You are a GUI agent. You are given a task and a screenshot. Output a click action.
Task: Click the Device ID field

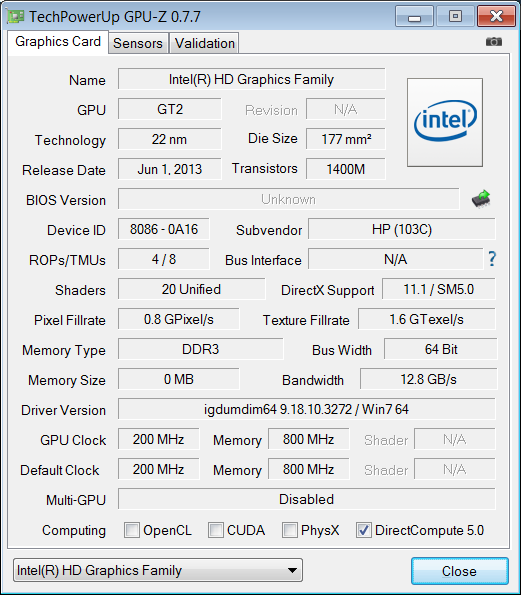[164, 229]
